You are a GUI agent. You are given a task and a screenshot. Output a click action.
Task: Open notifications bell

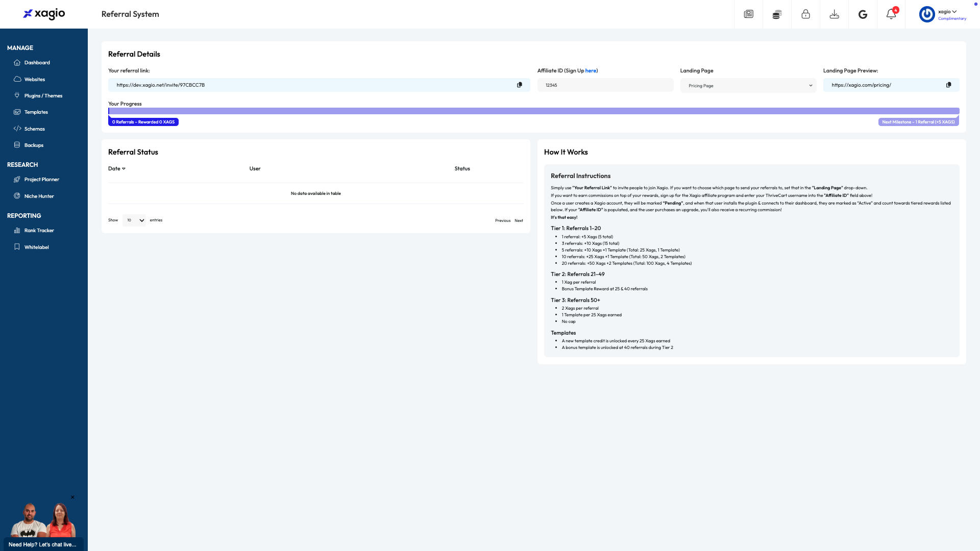pyautogui.click(x=891, y=14)
